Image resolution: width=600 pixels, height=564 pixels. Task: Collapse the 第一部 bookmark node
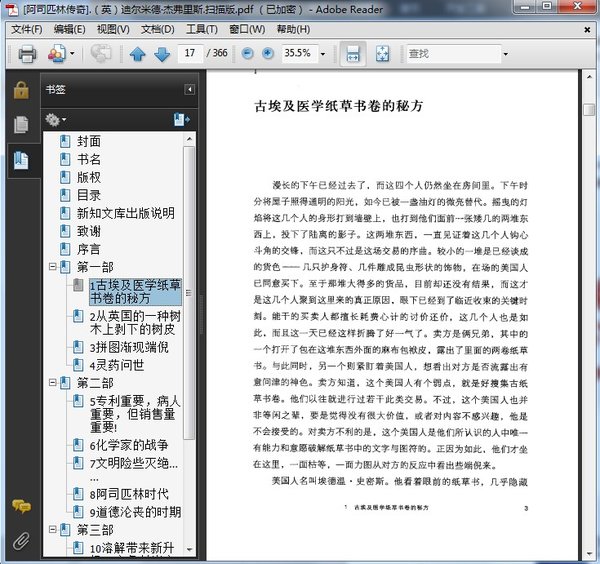[52, 267]
